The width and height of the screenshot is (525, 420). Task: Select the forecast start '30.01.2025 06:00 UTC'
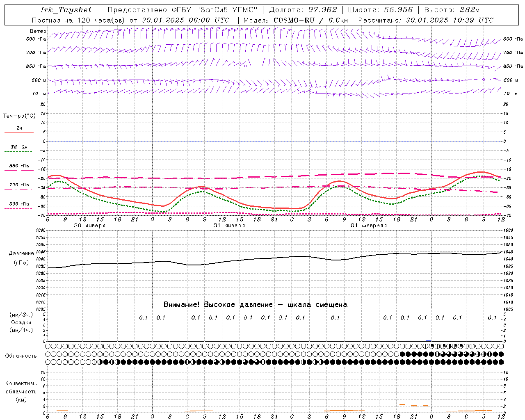[x=185, y=20]
